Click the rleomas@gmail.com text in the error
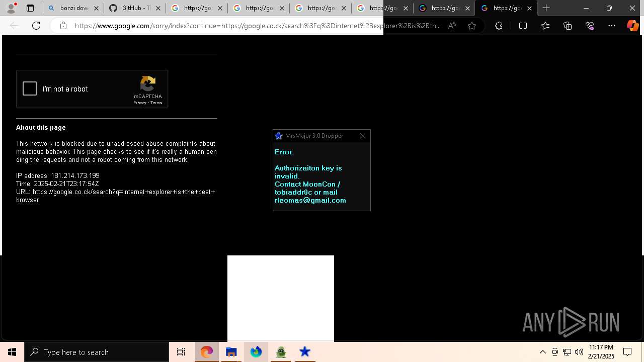Image resolution: width=644 pixels, height=362 pixels. click(x=310, y=200)
